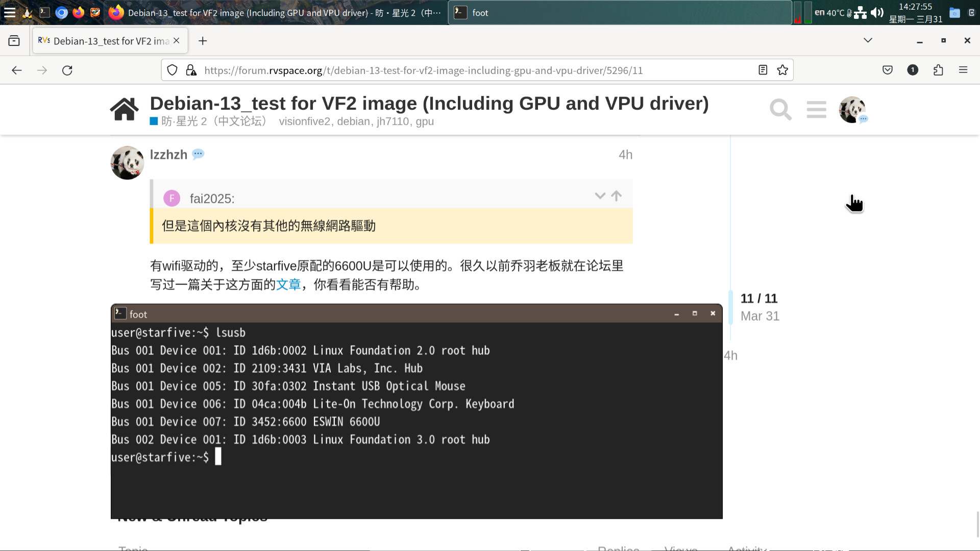Click the 'en' keyboard layout indicator
The width and height of the screenshot is (980, 551).
819,12
